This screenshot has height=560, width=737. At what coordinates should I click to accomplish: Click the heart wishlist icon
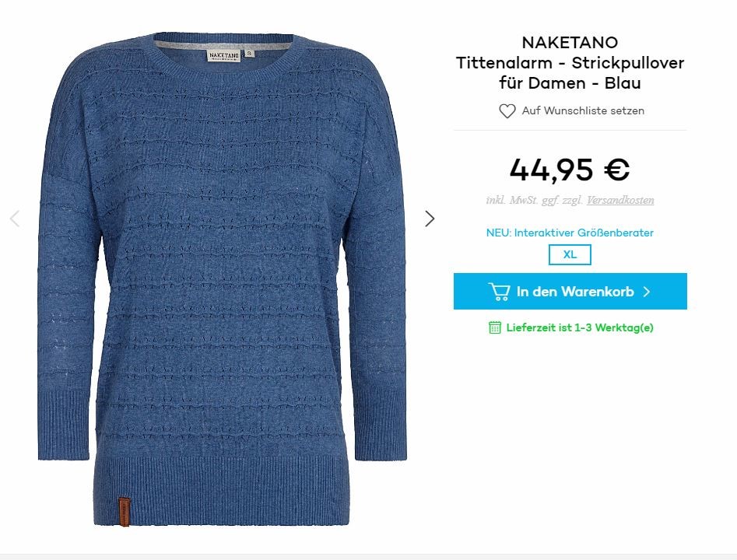coord(507,111)
